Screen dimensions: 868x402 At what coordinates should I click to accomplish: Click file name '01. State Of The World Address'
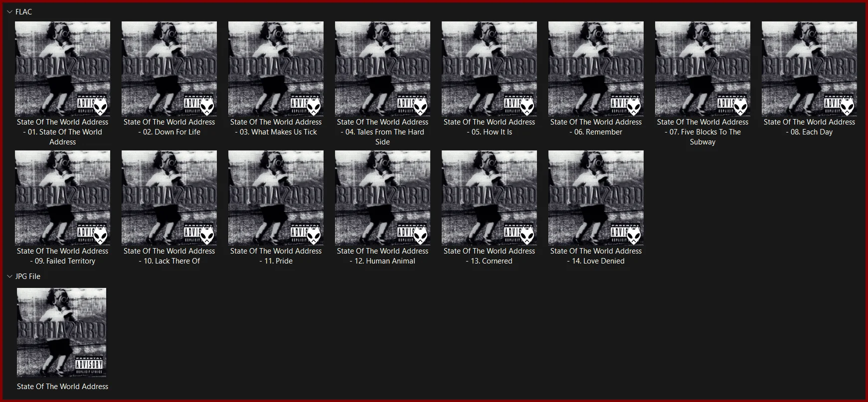(62, 132)
